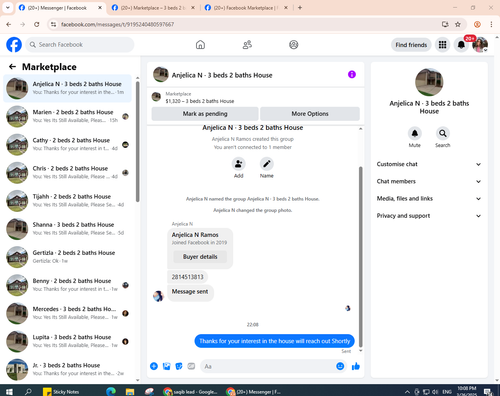Image resolution: width=500 pixels, height=396 pixels.
Task: Open more actions plus icon in composer
Action: pos(154,366)
